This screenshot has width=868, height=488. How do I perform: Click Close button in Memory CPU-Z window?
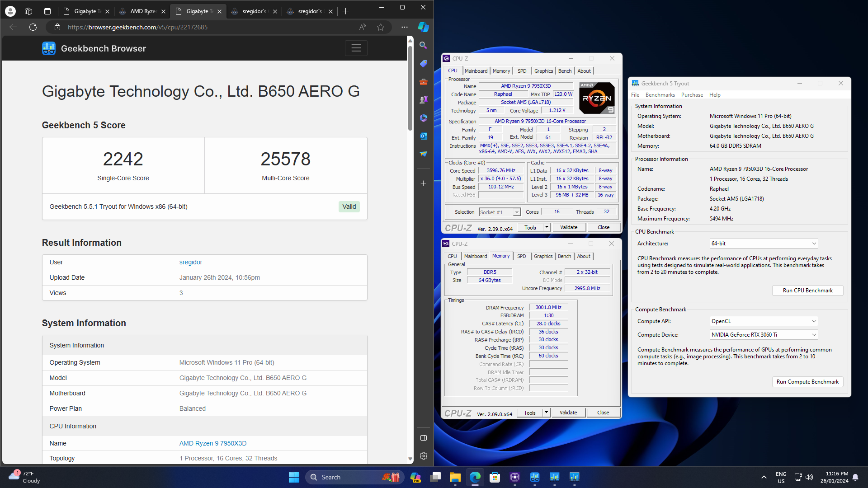[603, 413]
